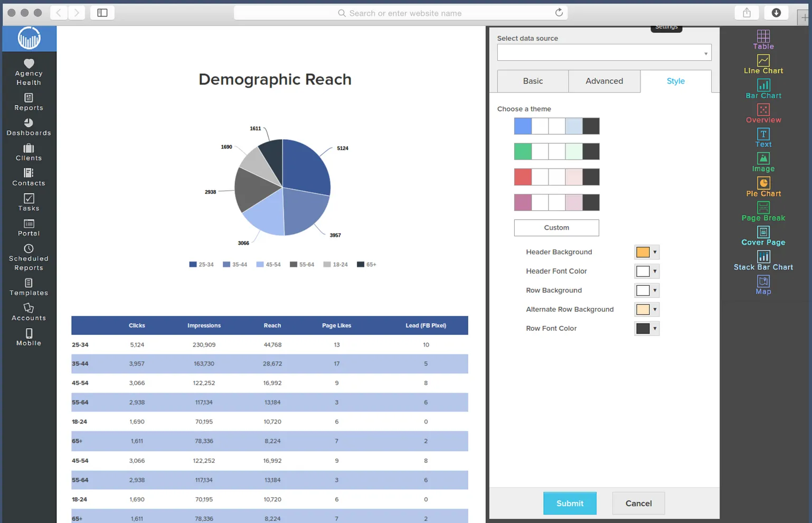Screen dimensions: 812x523
Task: Add a Line Chart widget
Action: coord(763,63)
